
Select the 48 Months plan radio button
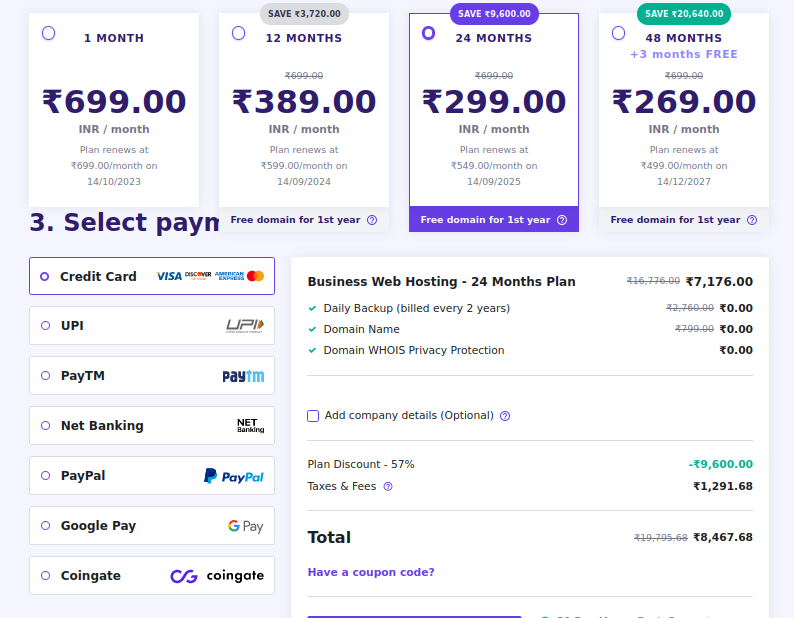(x=618, y=33)
